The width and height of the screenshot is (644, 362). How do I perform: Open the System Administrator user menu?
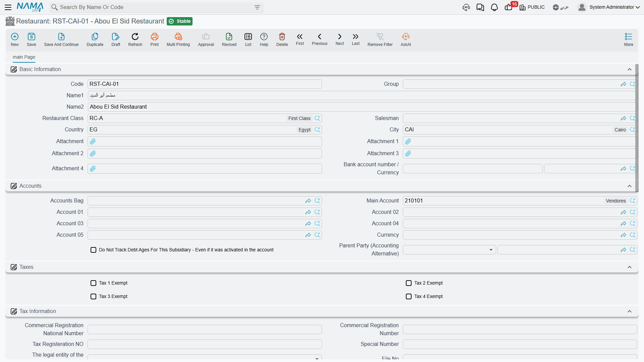(609, 7)
